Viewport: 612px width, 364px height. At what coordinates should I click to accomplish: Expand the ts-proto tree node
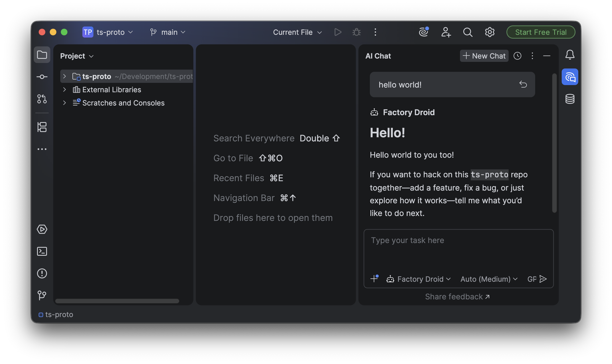click(x=64, y=76)
